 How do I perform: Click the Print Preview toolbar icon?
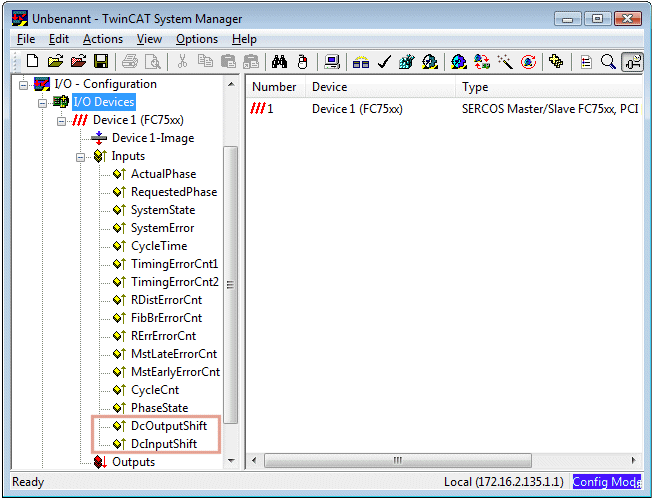[153, 62]
